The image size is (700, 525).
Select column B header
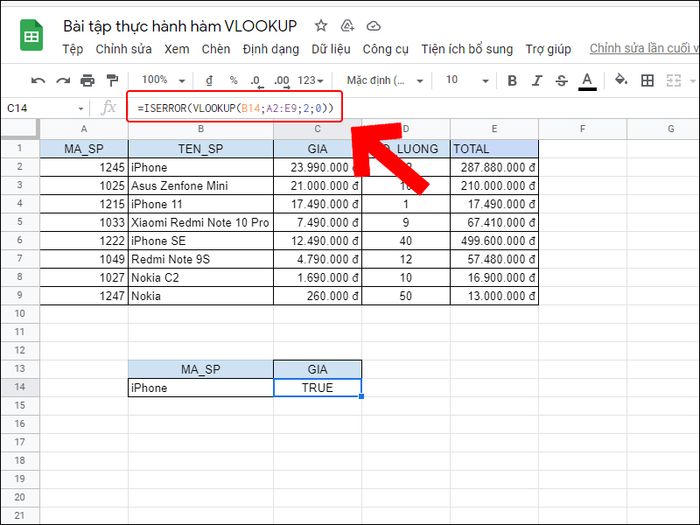201,129
